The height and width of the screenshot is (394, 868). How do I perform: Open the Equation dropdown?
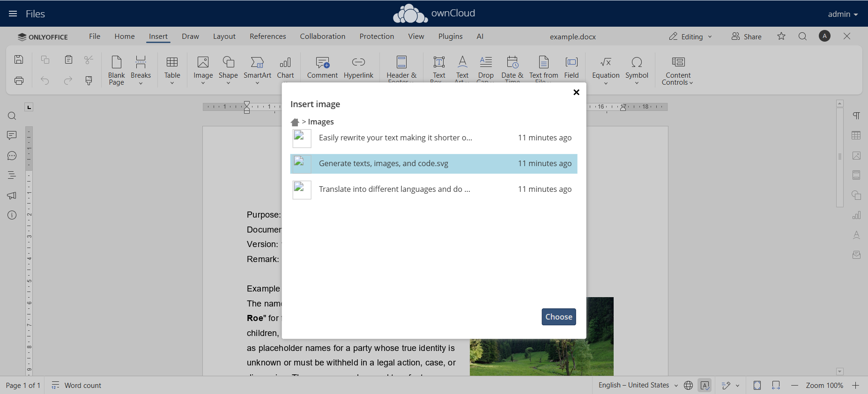coord(606,70)
